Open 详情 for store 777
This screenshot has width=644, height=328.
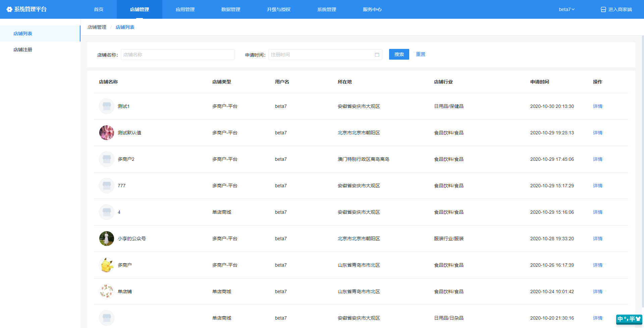[598, 186]
